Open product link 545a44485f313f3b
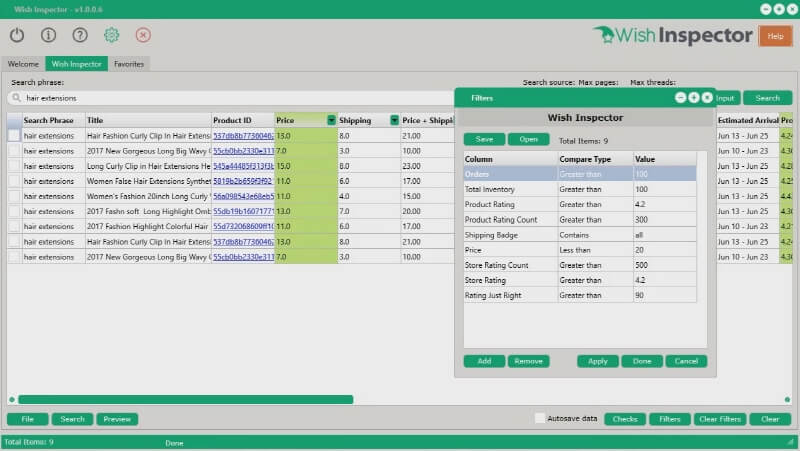Screen dimensions: 800x451 243,166
